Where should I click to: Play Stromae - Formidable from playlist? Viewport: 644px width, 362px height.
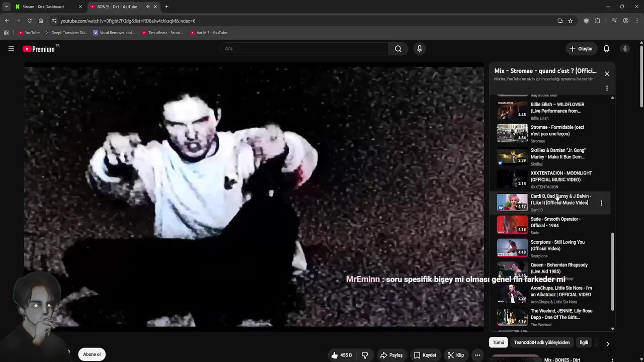(549, 133)
